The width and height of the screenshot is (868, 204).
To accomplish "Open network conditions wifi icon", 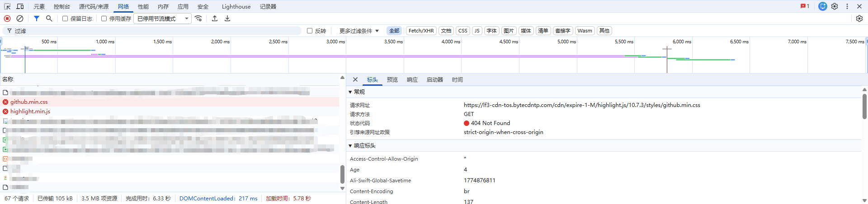I will tap(198, 19).
